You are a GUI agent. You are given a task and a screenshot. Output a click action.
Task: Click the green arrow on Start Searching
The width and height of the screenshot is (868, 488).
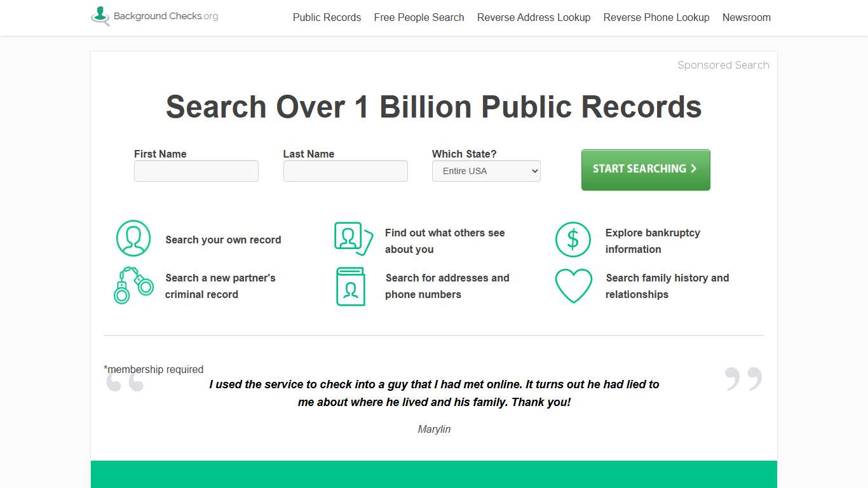693,169
